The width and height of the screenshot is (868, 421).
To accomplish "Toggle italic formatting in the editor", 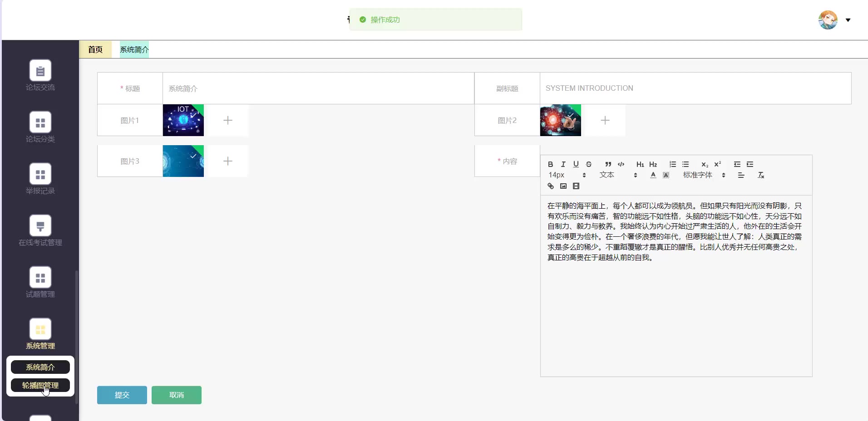I will (x=563, y=164).
